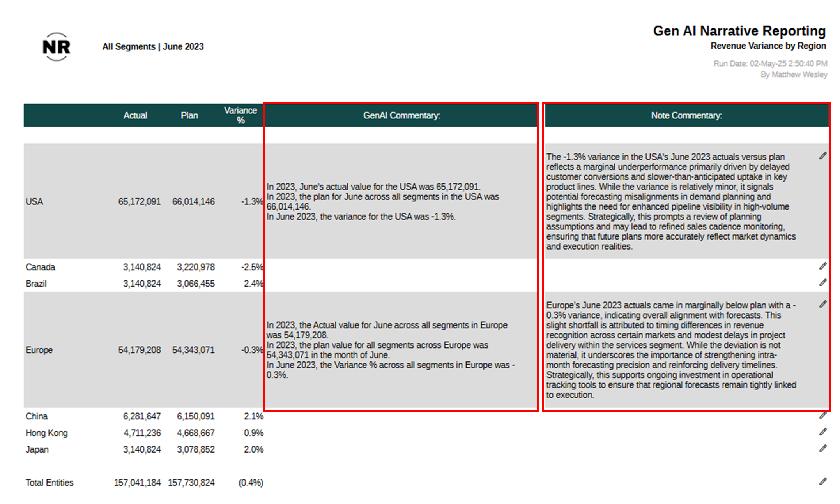
Task: Click the pencil edit icon for Europe row
Action: point(822,304)
